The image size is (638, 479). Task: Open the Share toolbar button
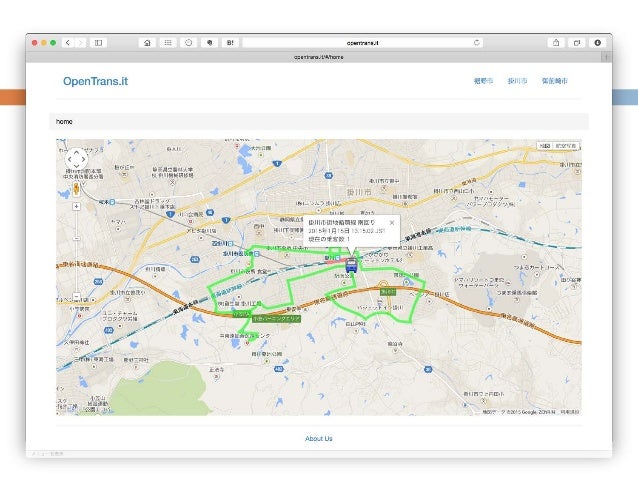point(556,43)
